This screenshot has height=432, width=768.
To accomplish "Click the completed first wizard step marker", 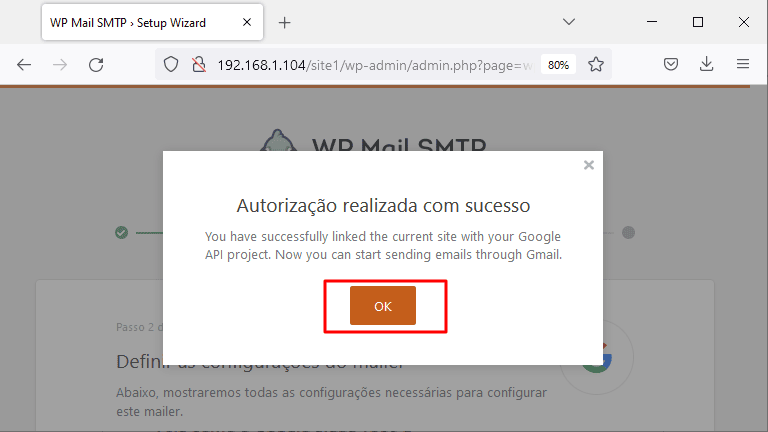I will tap(121, 233).
